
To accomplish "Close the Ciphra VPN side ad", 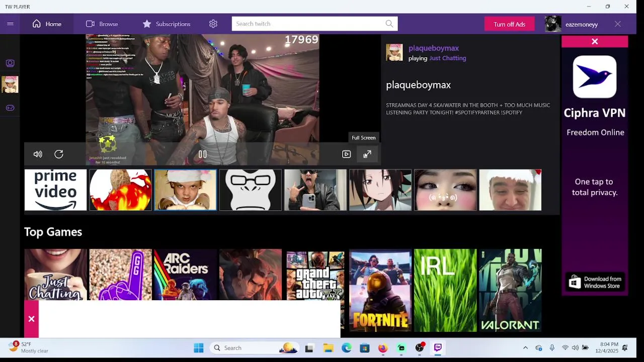I will click(595, 42).
